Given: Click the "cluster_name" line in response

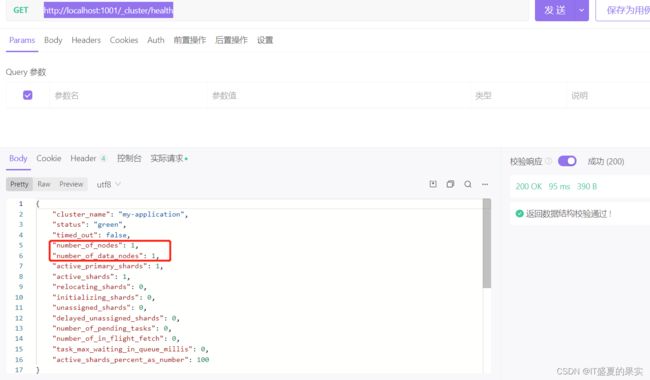Looking at the screenshot, I should pos(120,214).
